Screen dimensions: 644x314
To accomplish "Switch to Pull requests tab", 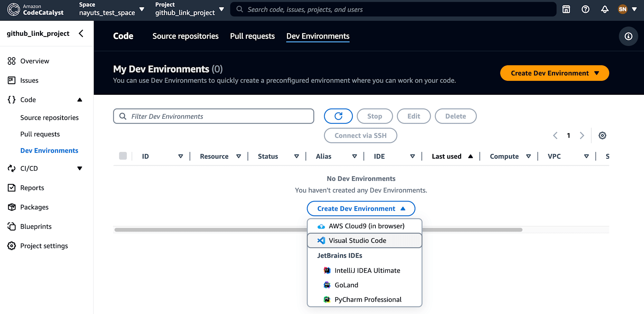I will coord(252,36).
